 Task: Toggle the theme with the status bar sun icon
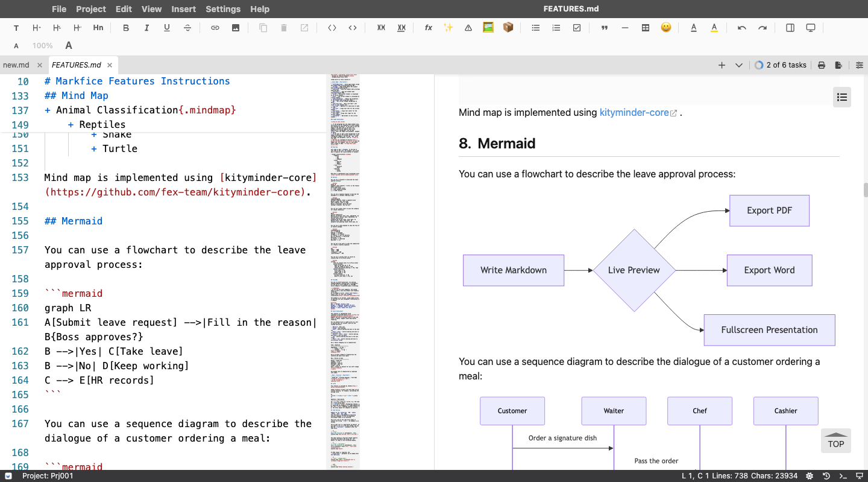click(x=810, y=476)
